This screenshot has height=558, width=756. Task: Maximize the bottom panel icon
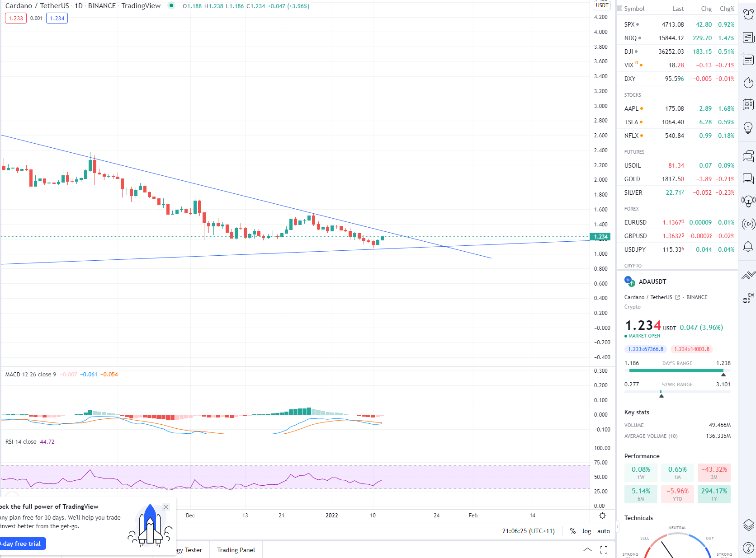[x=604, y=550]
